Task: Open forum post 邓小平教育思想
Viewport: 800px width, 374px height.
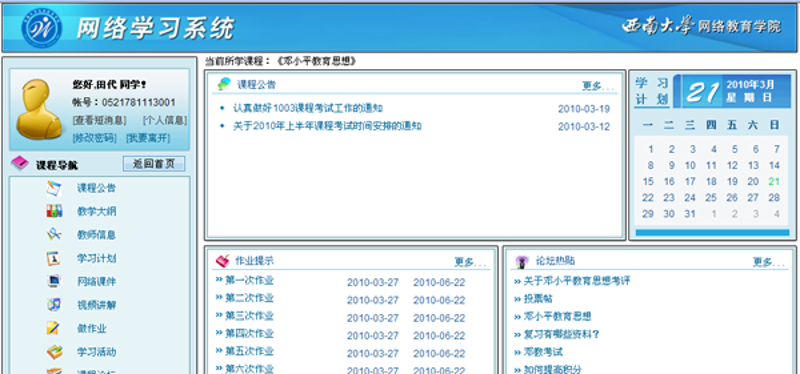Action: (557, 316)
